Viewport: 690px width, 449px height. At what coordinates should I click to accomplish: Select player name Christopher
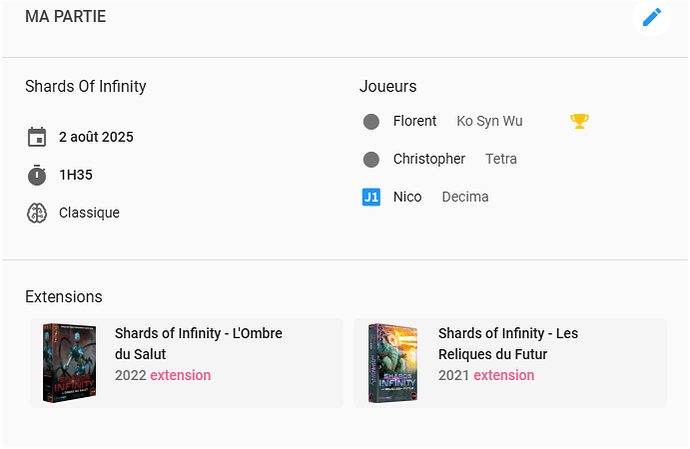pyautogui.click(x=429, y=159)
